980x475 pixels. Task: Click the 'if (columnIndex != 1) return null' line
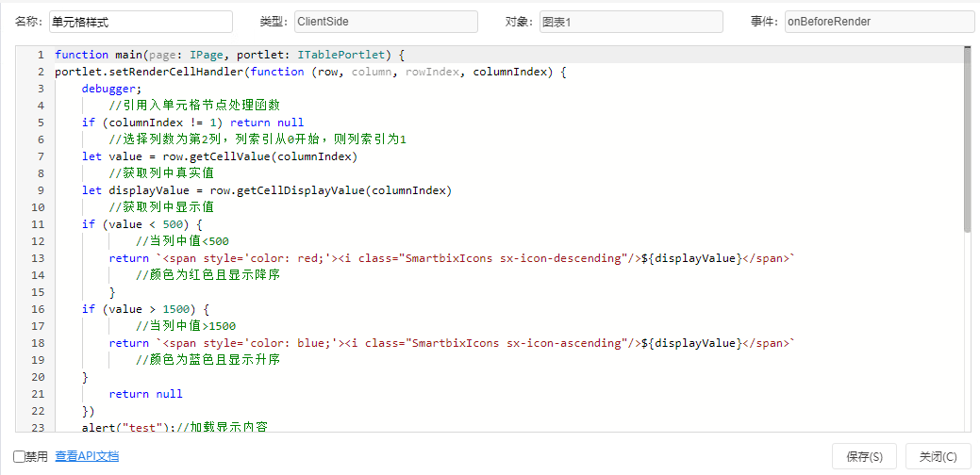point(193,123)
